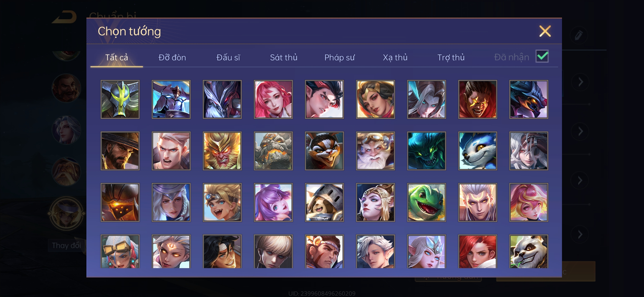Choose the blue wolf hero portrait
The height and width of the screenshot is (297, 644).
coord(477,151)
